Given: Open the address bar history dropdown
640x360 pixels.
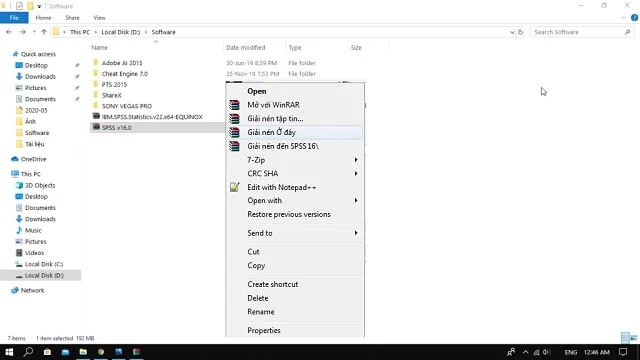Looking at the screenshot, I should 512,32.
